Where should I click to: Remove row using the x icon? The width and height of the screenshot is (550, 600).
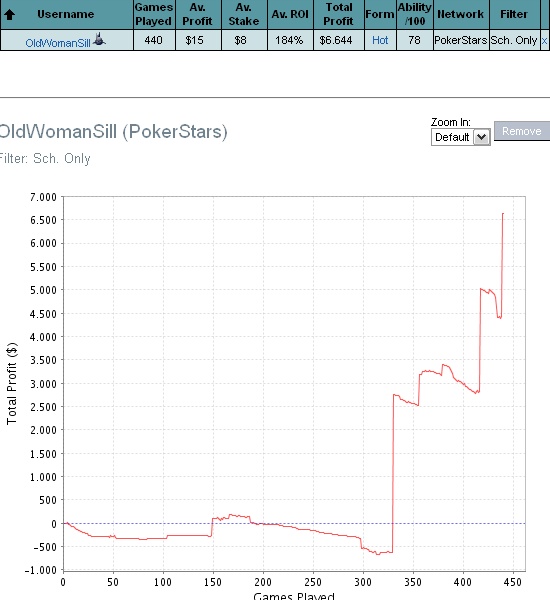point(544,41)
